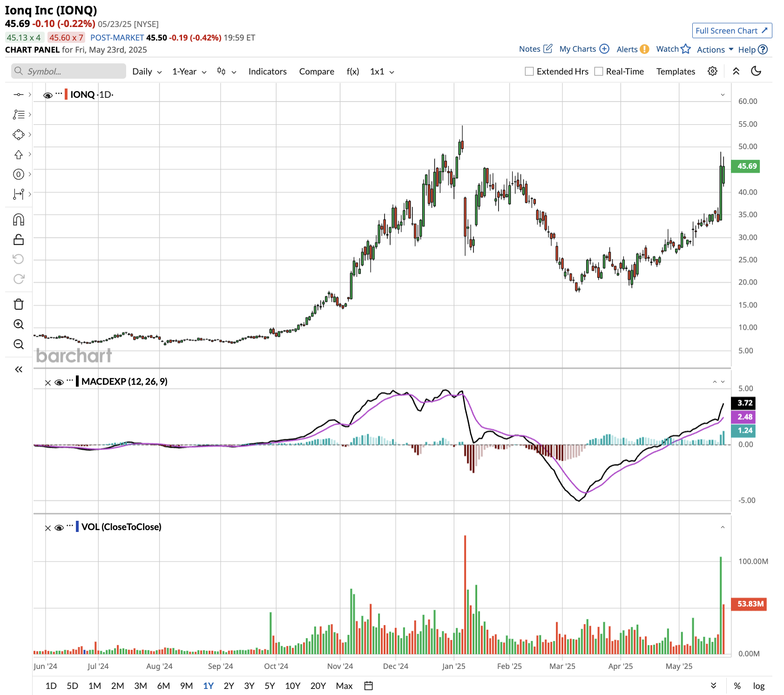
Task: Collapse the drawing tools sidebar
Action: tap(18, 369)
